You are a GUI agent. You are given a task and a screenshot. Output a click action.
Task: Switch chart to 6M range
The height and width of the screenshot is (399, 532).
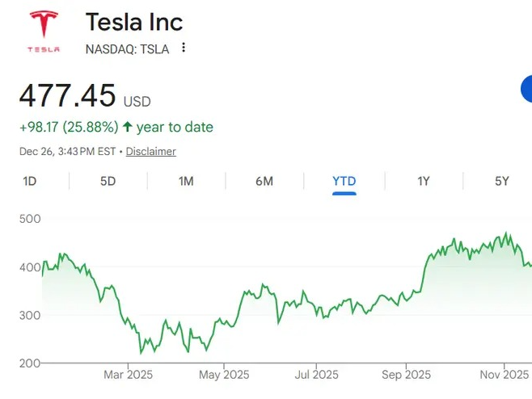(x=264, y=181)
